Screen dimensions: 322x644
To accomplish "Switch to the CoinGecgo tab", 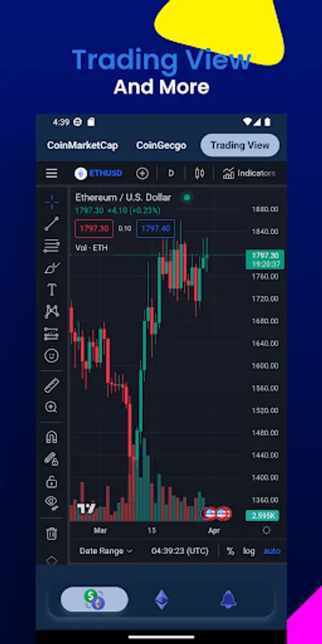I will [161, 145].
